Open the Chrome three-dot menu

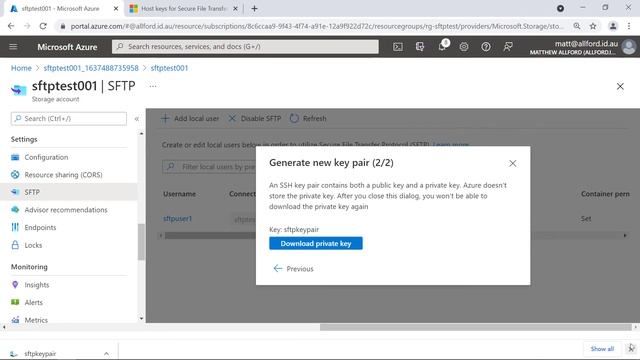point(629,26)
